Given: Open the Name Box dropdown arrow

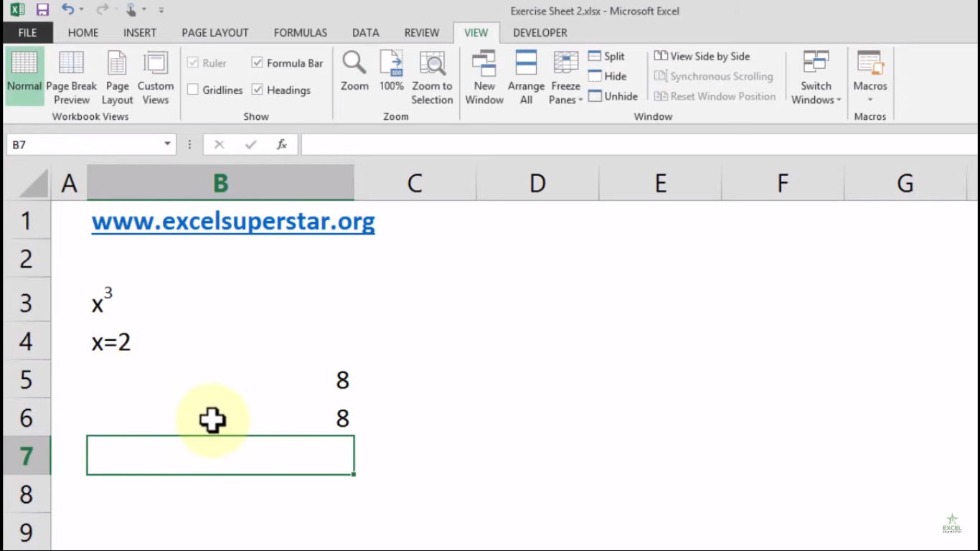Looking at the screenshot, I should (167, 144).
